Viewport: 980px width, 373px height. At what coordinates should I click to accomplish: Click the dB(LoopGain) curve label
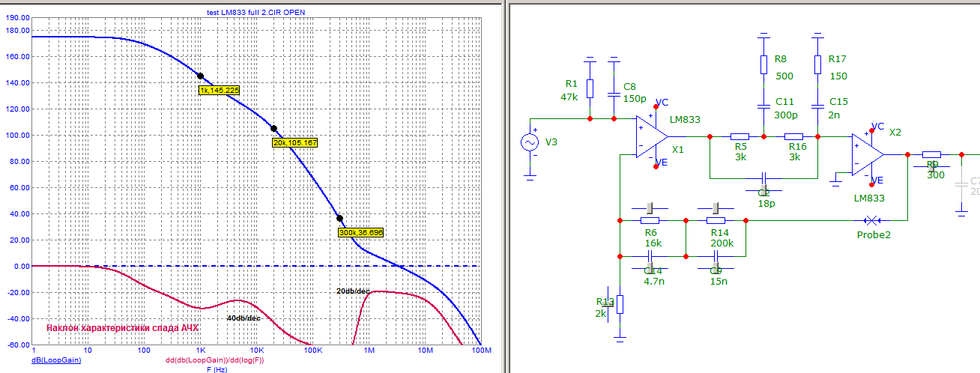(56, 360)
